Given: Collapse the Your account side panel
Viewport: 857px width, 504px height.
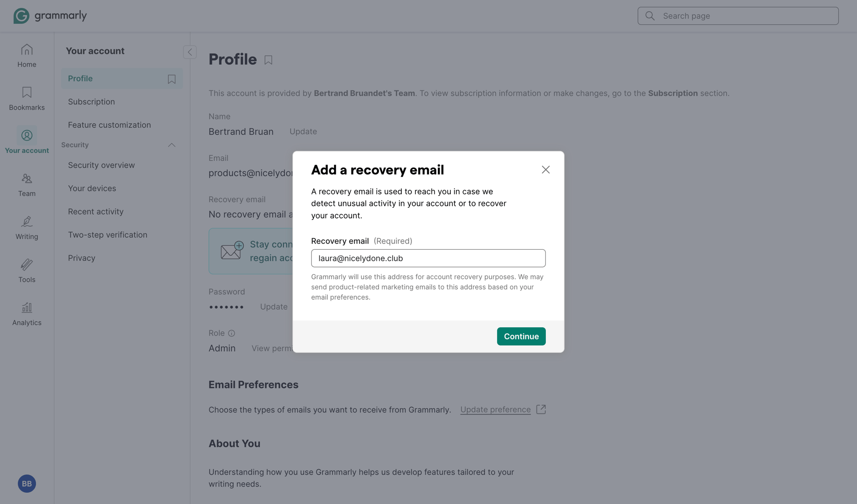Looking at the screenshot, I should pyautogui.click(x=190, y=52).
